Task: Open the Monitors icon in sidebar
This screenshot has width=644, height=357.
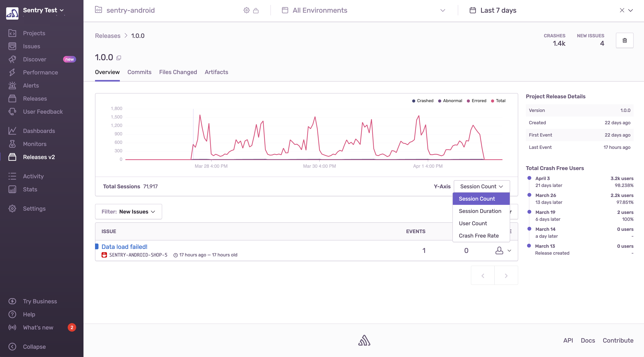Action: click(12, 144)
